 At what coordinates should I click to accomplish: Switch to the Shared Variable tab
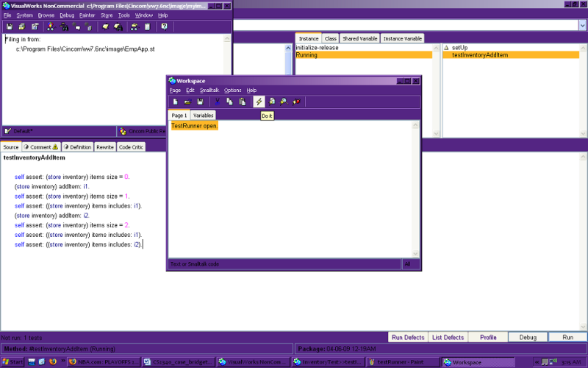[x=359, y=38]
